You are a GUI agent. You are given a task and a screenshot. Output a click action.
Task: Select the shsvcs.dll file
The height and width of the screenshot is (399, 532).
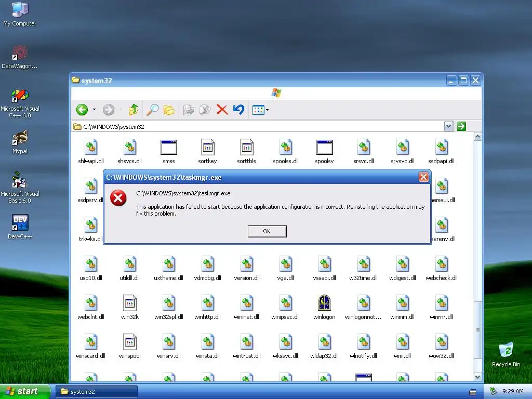(129, 152)
